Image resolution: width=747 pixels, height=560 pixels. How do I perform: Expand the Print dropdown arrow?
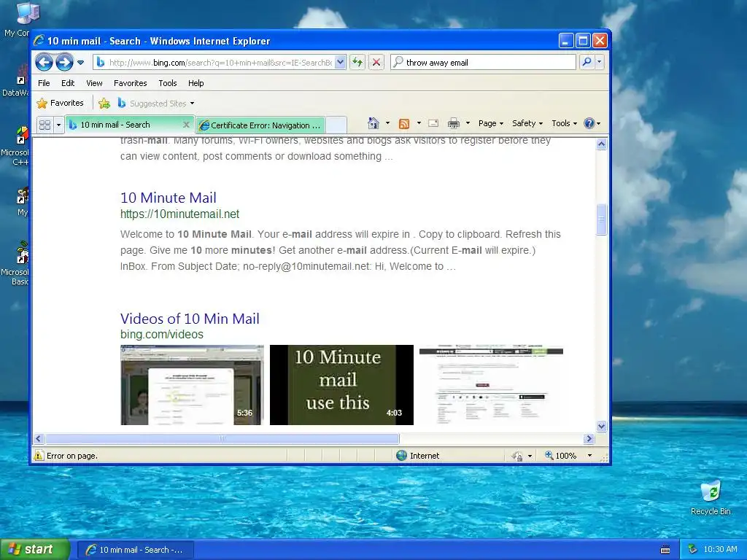pyautogui.click(x=468, y=123)
